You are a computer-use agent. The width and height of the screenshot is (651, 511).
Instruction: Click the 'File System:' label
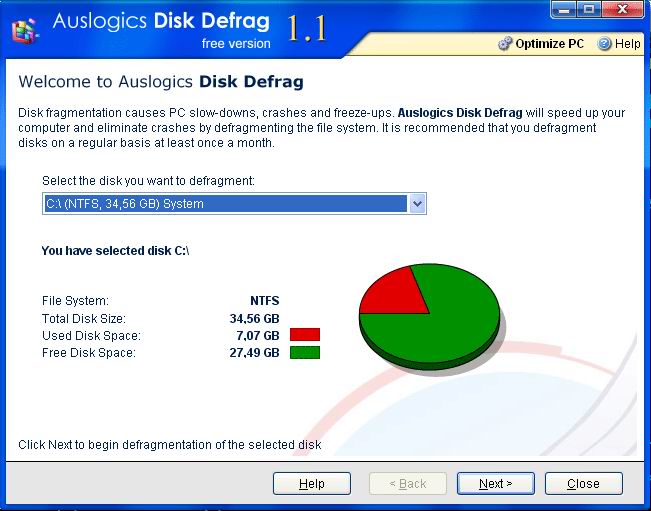(76, 301)
